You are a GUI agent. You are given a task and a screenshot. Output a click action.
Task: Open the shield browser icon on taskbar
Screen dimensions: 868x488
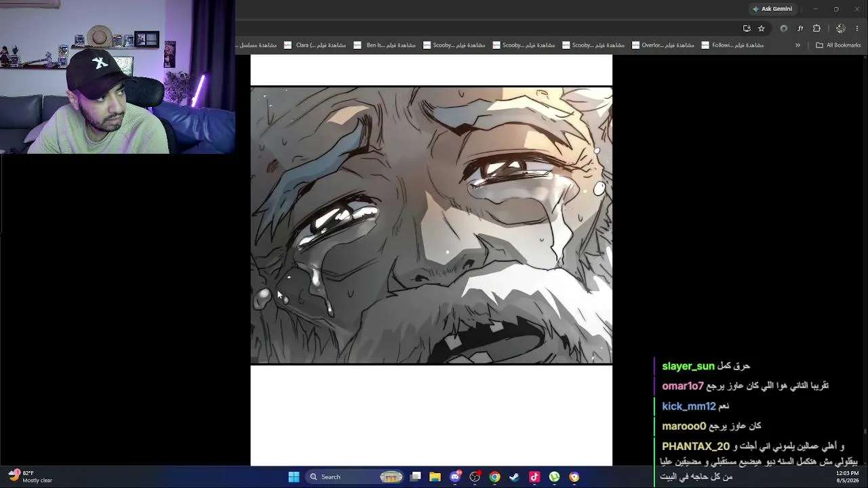tap(574, 477)
